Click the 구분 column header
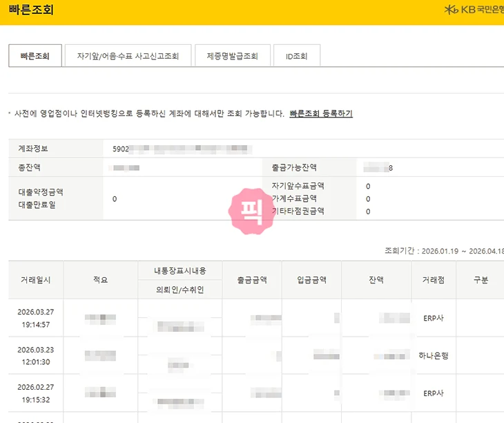Image resolution: width=504 pixels, height=423 pixels. [x=481, y=280]
